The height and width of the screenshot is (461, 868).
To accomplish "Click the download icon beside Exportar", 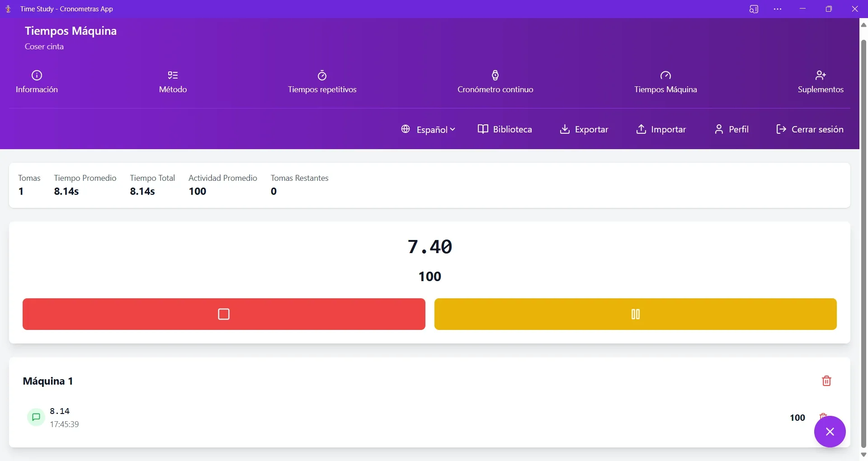I will pyautogui.click(x=565, y=129).
